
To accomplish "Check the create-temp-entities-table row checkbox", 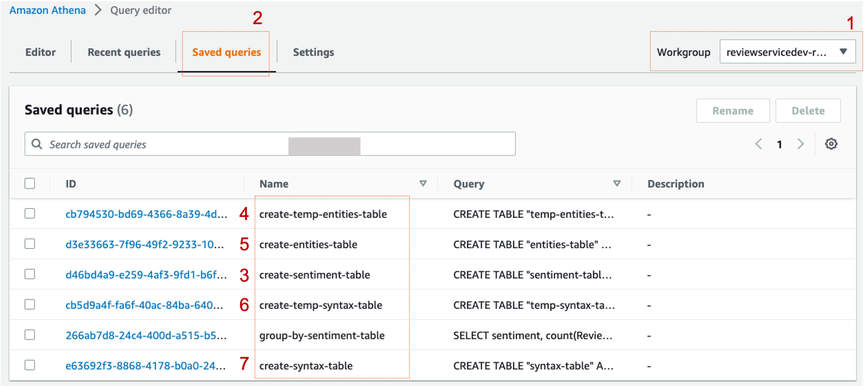I will (x=30, y=214).
